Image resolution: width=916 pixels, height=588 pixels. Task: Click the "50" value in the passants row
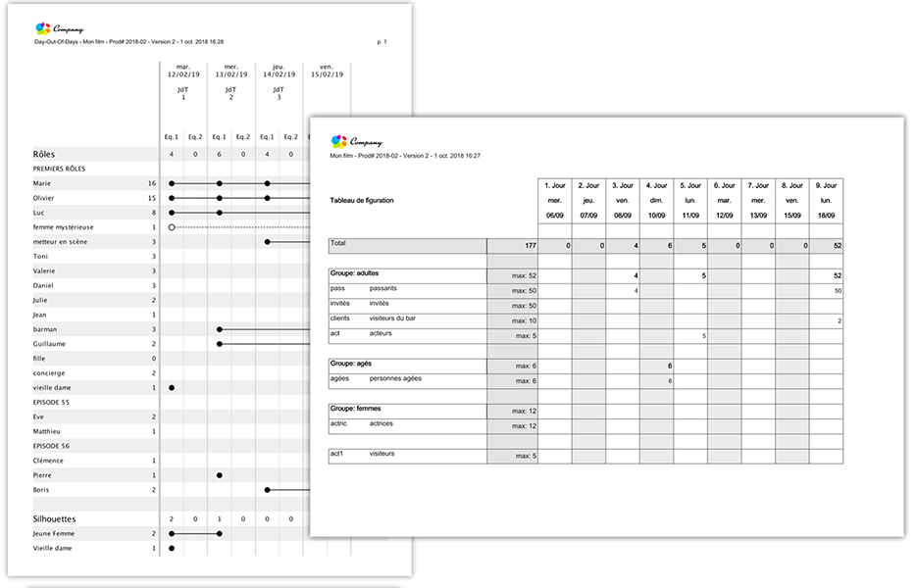pos(838,291)
